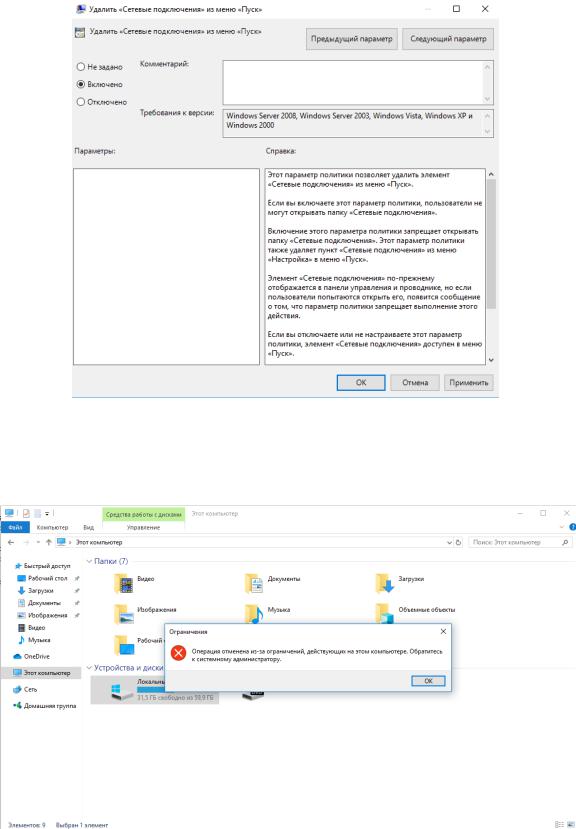Viewport: 576px width, 829px height.
Task: Click the Explorer help question icon
Action: coord(572,527)
